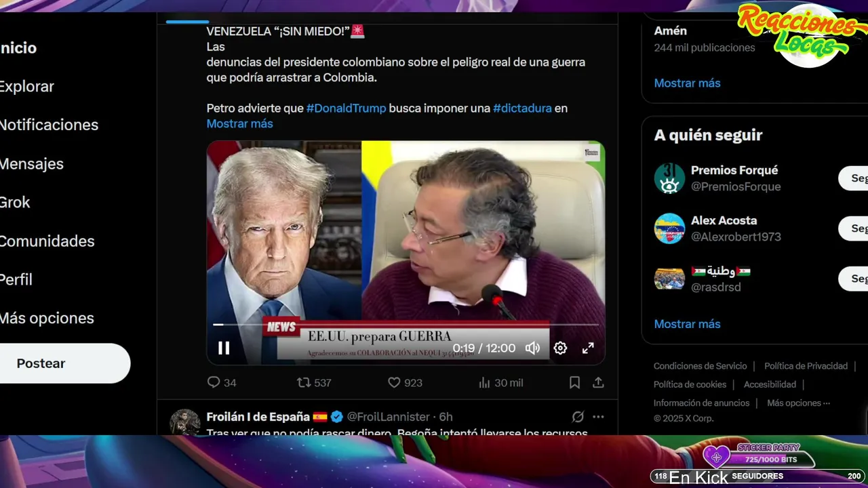Open Perfil in sidebar
868x488 pixels.
[x=16, y=279]
